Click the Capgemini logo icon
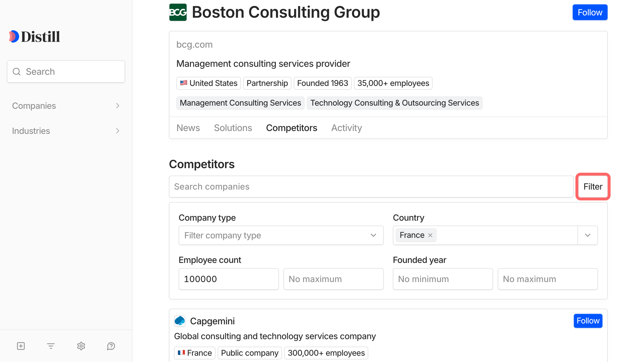Viewport: 644px width, 362px height. (x=180, y=321)
